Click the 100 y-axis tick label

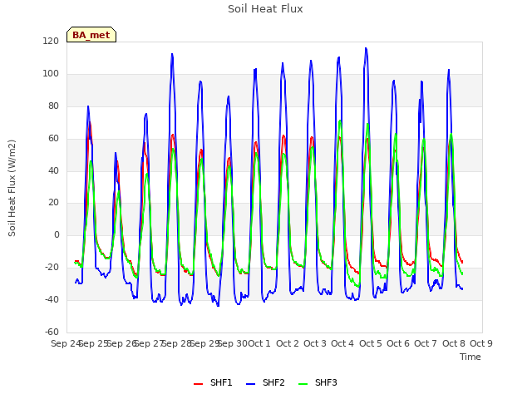tap(51, 73)
